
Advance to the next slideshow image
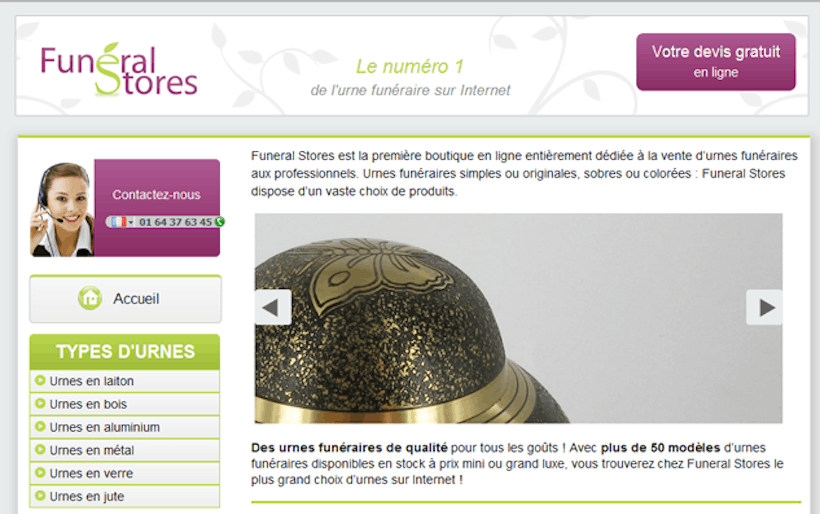765,307
